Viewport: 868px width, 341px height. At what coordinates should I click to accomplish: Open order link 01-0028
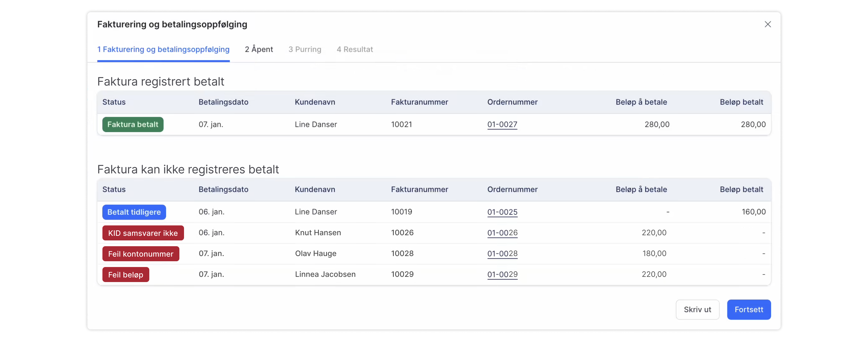coord(502,254)
